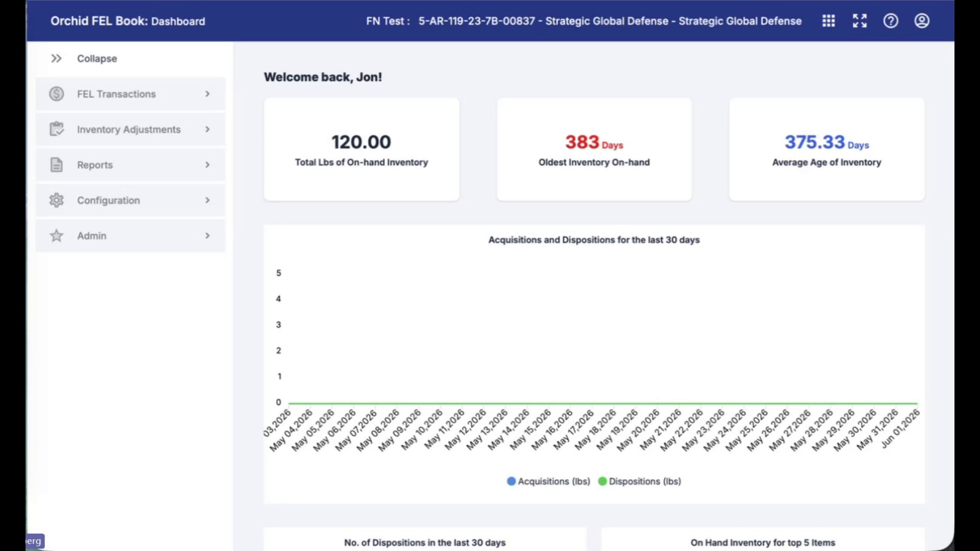Click the 120.00 total lbs value
980x551 pixels.
361,142
